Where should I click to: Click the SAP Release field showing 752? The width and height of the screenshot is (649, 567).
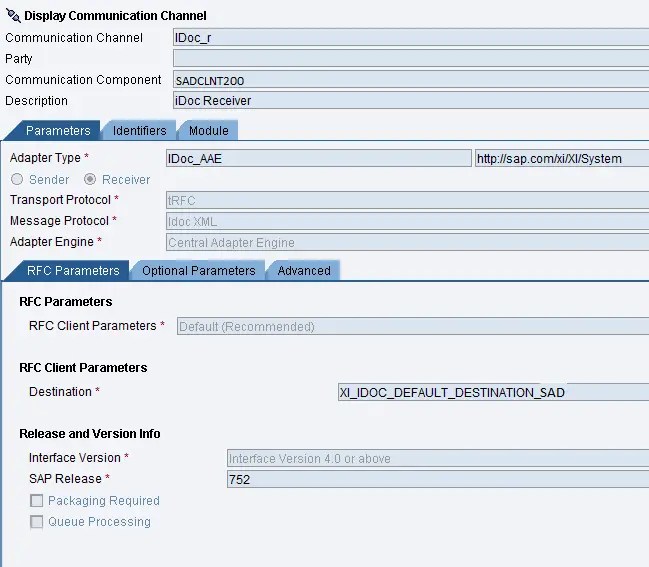[438, 480]
